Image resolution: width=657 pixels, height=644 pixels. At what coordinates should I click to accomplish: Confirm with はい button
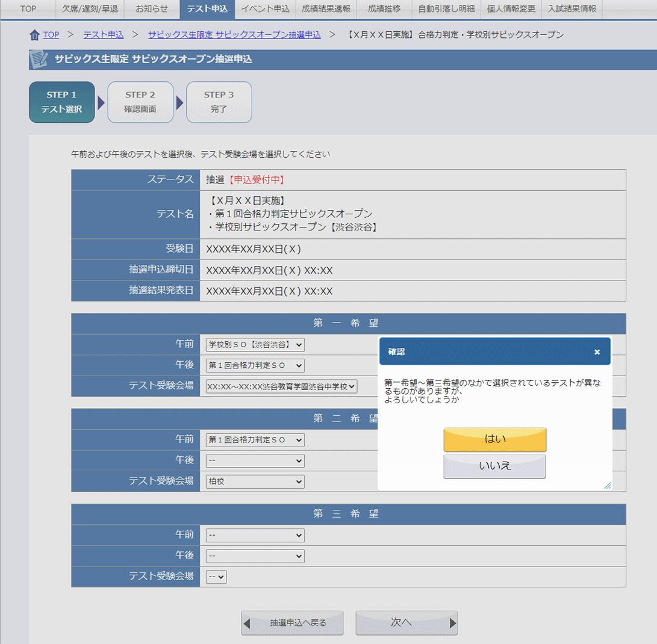tap(495, 439)
